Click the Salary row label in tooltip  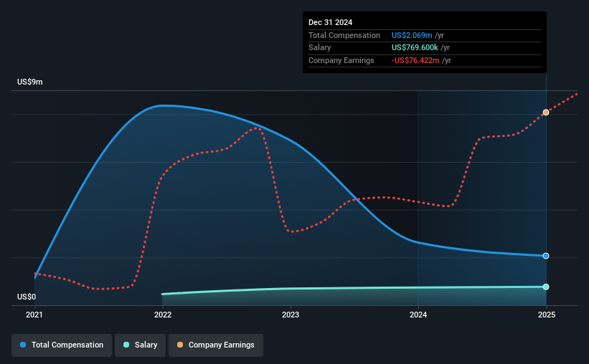(x=320, y=48)
